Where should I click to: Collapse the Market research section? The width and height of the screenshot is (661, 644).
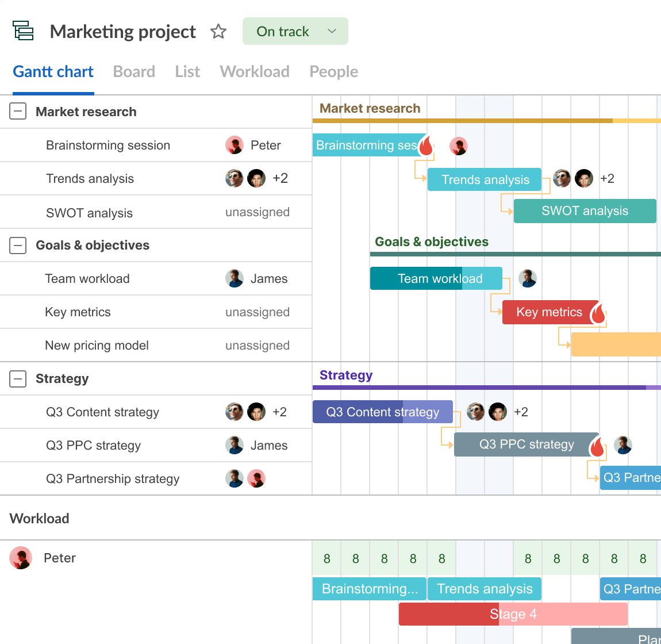pyautogui.click(x=18, y=112)
